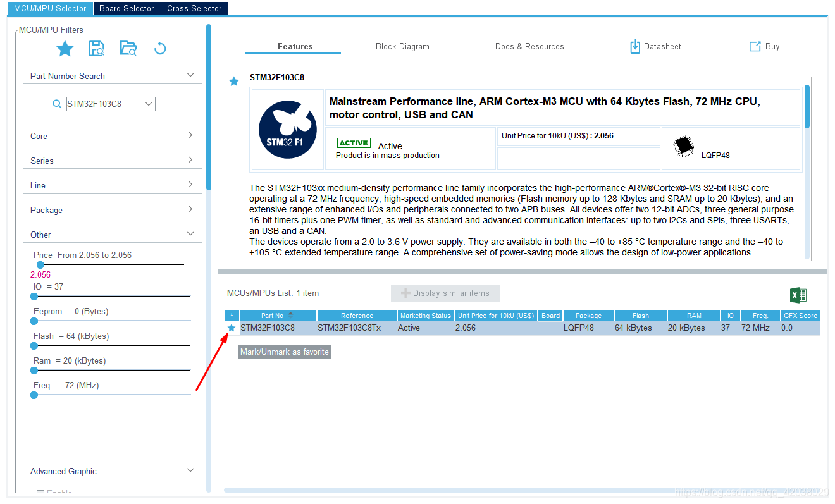Load a saved search icon
This screenshot has height=504, width=835.
click(x=128, y=49)
